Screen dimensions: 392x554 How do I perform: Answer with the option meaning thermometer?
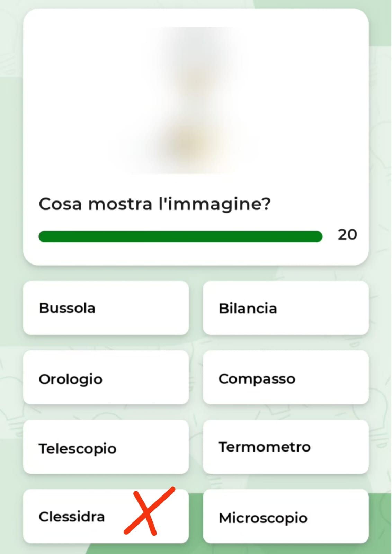click(285, 447)
